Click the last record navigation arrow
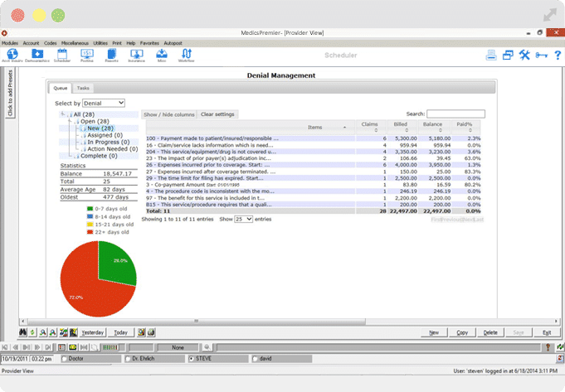 (48, 347)
